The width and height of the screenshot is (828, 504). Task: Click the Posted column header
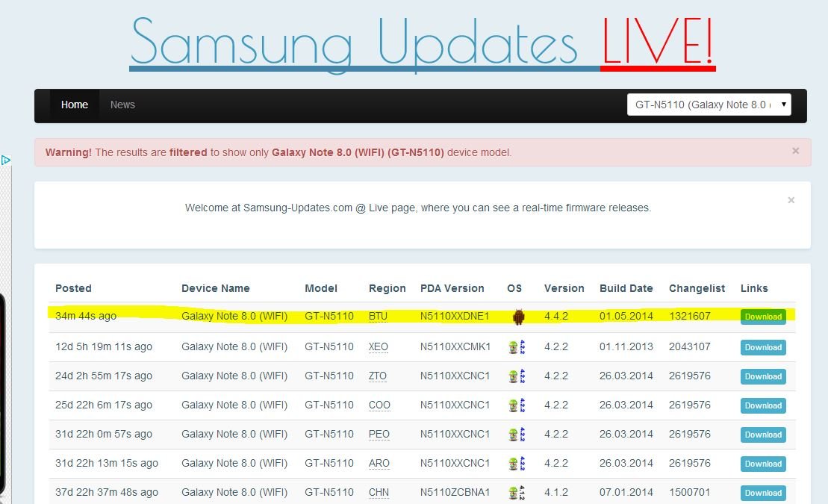point(73,288)
